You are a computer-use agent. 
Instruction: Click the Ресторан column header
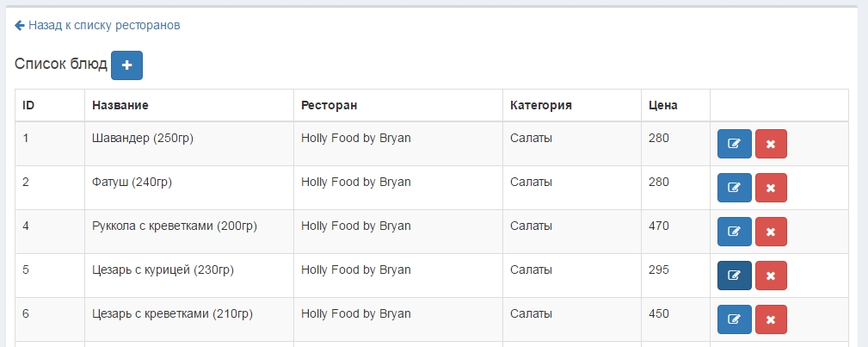[x=329, y=105]
